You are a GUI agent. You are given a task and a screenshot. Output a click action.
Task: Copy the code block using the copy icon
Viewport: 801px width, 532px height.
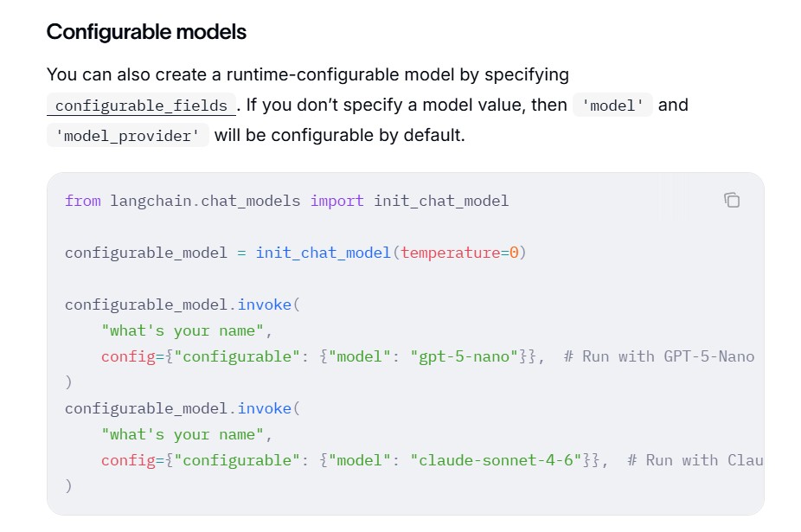(732, 201)
